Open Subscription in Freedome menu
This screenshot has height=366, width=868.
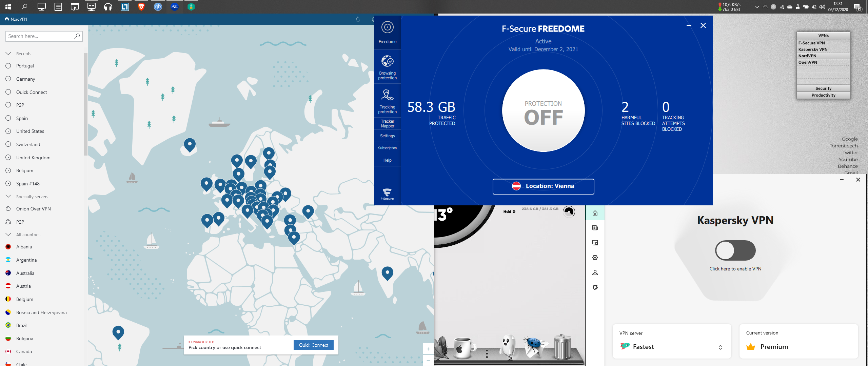tap(387, 148)
